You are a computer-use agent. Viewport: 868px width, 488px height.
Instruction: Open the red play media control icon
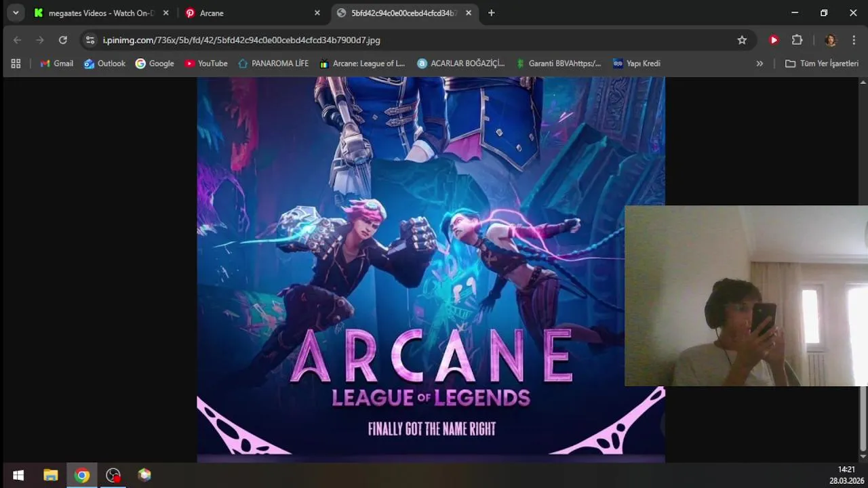point(774,40)
